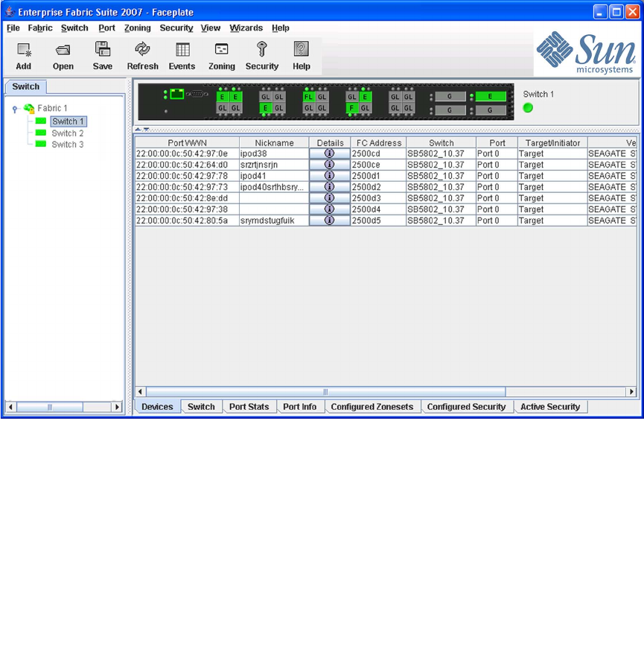Click green icon beside Switch 3
Viewport: 644px width, 672px height.
(x=41, y=144)
